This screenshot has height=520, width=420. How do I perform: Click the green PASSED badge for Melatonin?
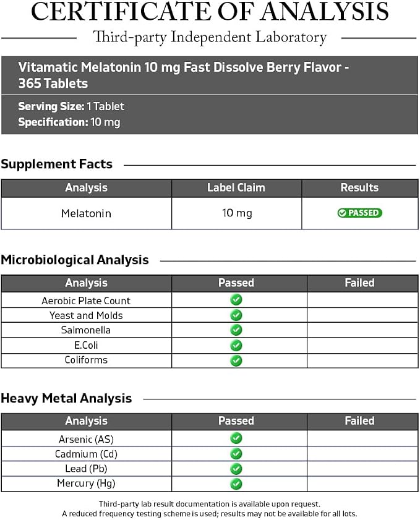pyautogui.click(x=359, y=213)
